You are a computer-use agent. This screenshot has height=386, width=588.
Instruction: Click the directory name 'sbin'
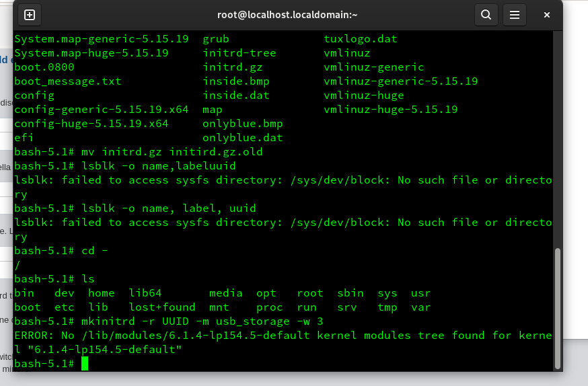(351, 293)
